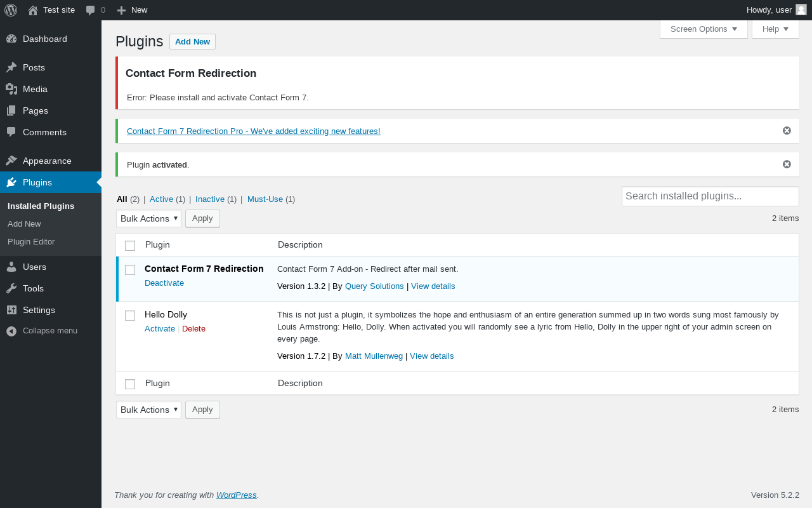Click the Appearance paintbrush icon
812x508 pixels.
11,161
